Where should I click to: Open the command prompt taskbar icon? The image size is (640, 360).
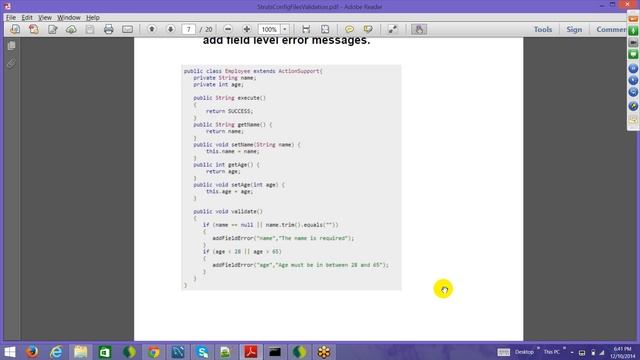(275, 352)
